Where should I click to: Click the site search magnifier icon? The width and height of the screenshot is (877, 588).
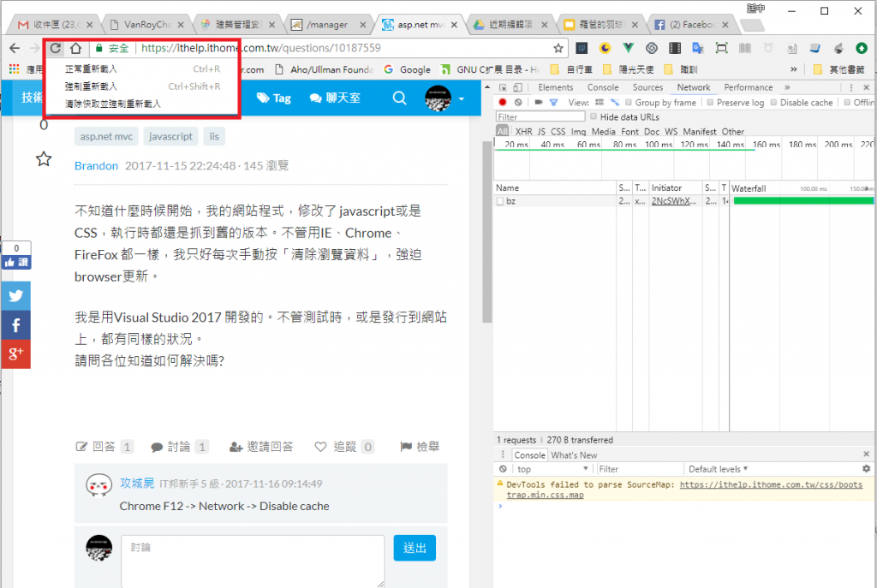pos(399,98)
